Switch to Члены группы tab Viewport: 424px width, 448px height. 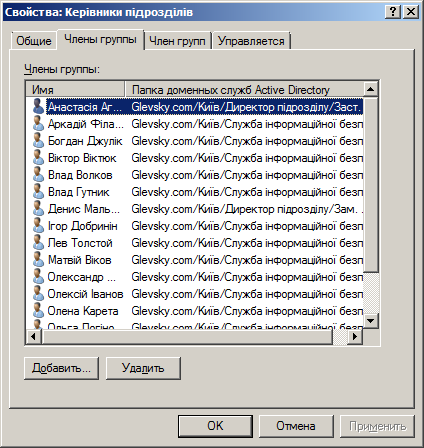(x=100, y=39)
